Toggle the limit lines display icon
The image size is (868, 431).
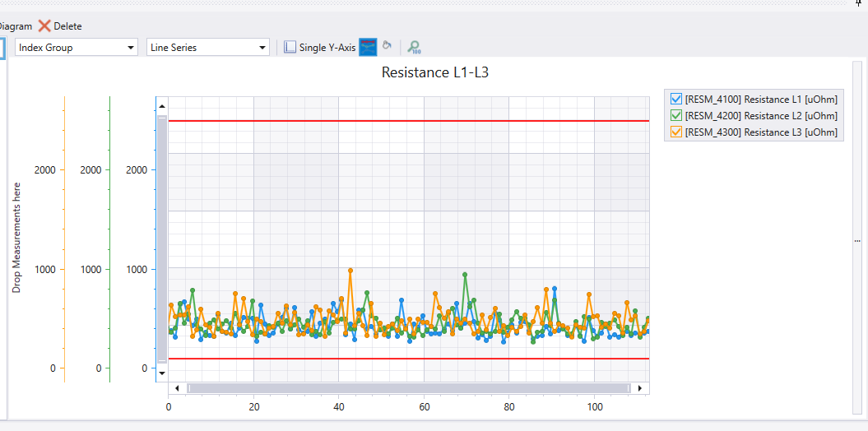pos(368,47)
